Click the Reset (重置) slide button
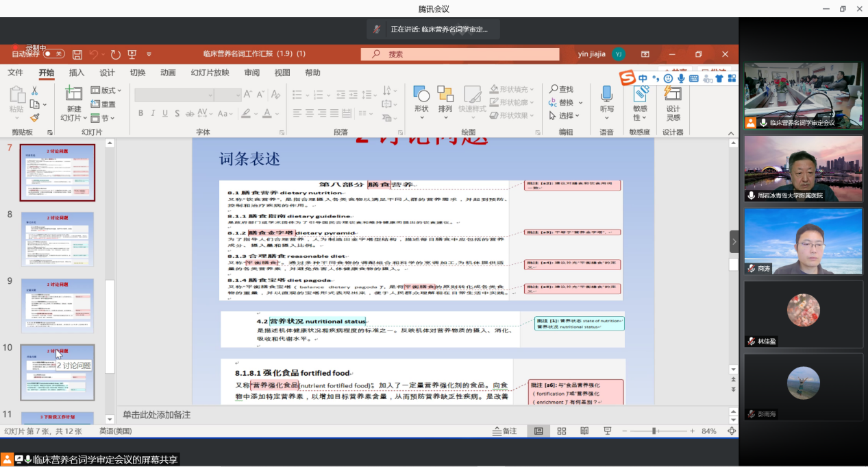The width and height of the screenshot is (868, 467). [103, 104]
